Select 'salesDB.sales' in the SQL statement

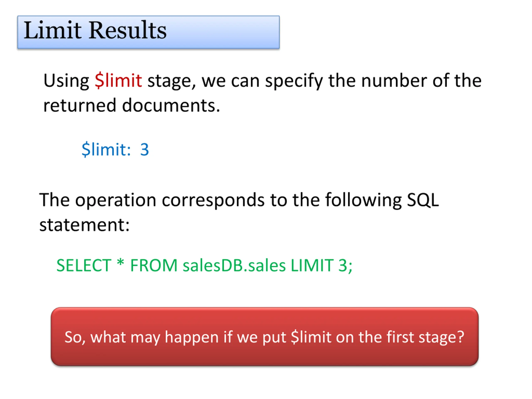pyautogui.click(x=234, y=266)
